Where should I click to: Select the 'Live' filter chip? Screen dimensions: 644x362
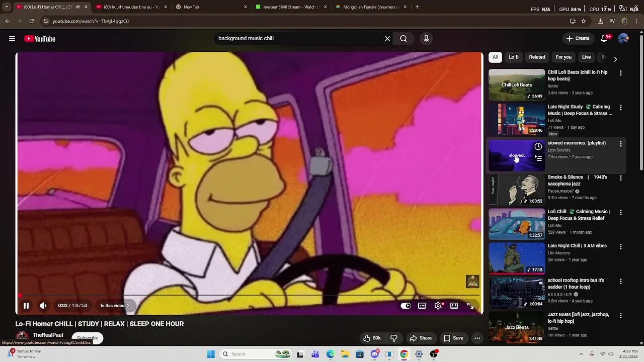click(586, 57)
